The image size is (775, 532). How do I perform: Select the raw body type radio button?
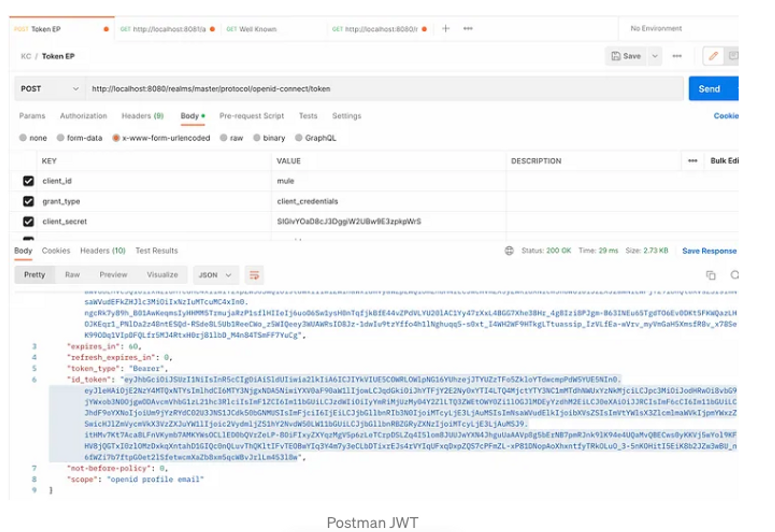(x=224, y=138)
